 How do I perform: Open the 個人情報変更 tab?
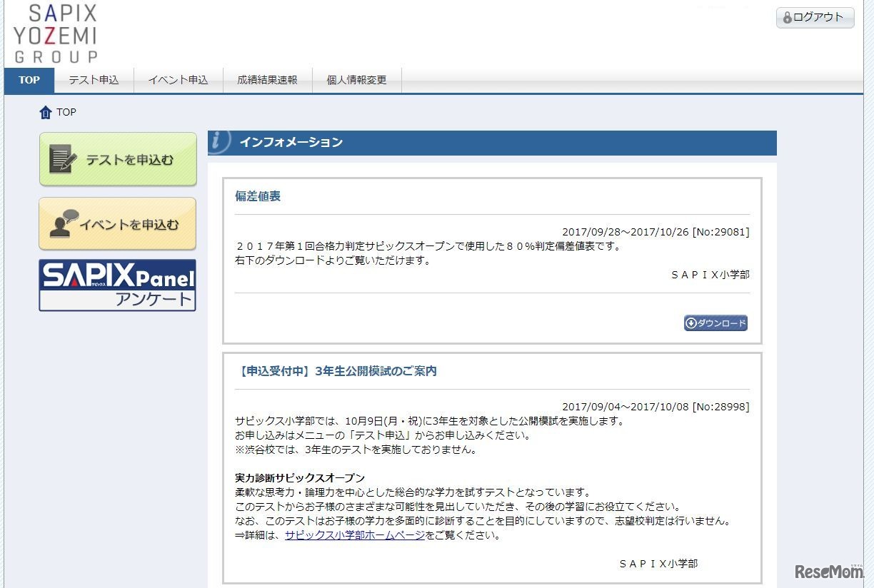[356, 80]
